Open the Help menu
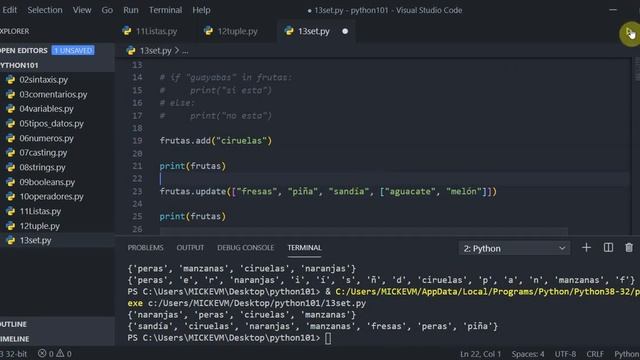Screen dimensions: 640x360 pos(201,10)
